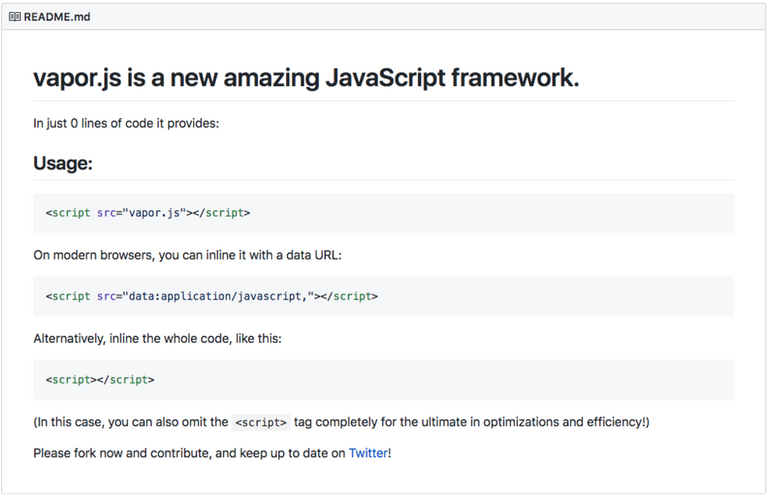Select the "Usage:" section heading
768x496 pixels.
coord(63,163)
